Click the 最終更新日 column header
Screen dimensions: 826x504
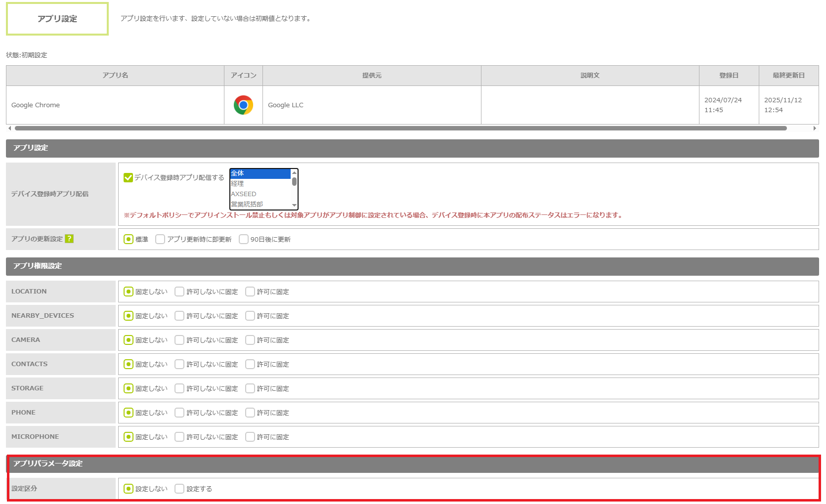[788, 75]
